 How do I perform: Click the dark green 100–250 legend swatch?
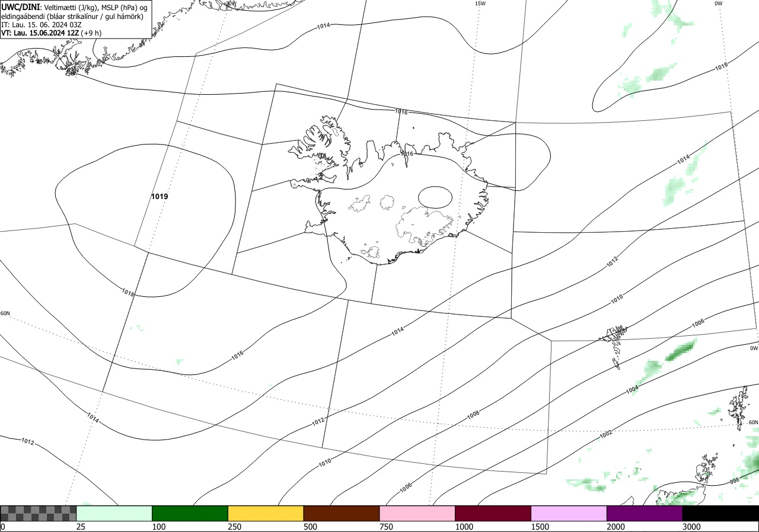click(190, 513)
